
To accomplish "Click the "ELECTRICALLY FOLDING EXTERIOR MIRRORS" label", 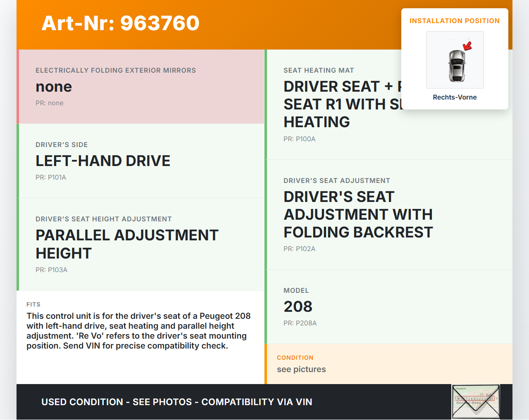I will coord(116,71).
